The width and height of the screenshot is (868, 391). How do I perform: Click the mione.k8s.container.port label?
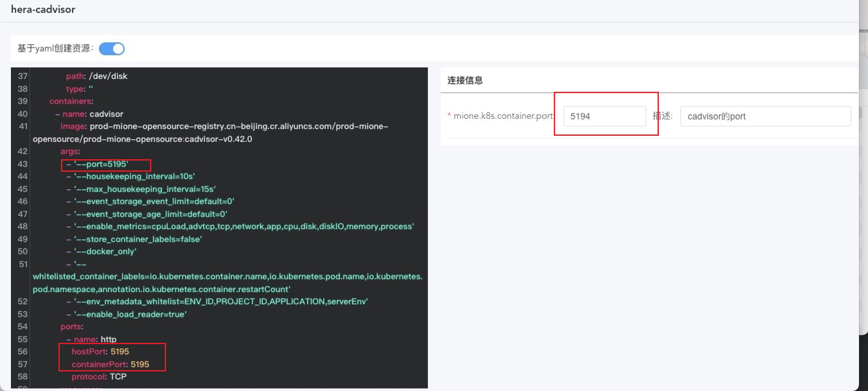coord(502,116)
